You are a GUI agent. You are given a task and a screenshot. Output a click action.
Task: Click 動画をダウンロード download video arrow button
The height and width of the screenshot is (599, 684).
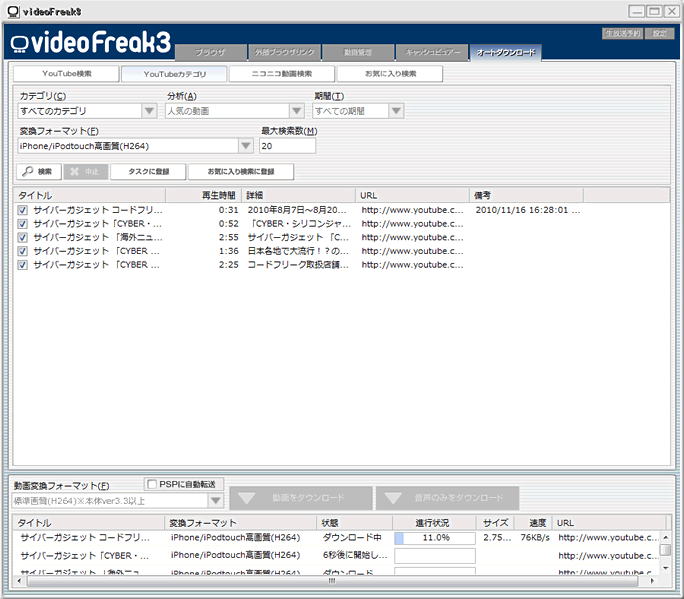[x=300, y=497]
